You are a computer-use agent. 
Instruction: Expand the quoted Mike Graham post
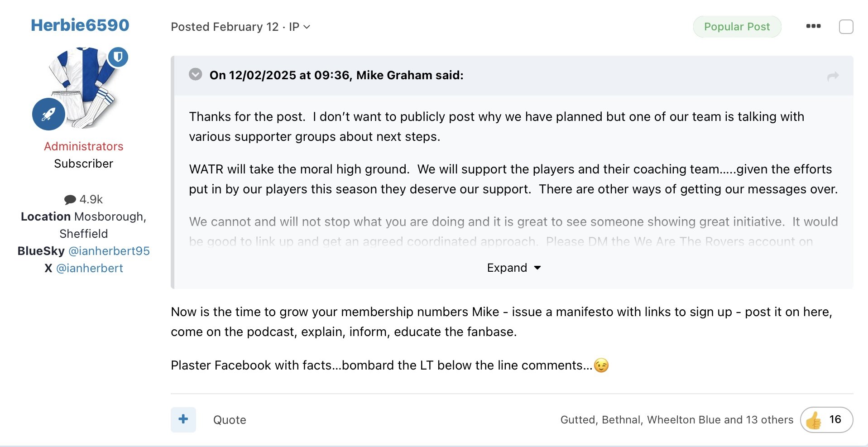click(x=513, y=268)
